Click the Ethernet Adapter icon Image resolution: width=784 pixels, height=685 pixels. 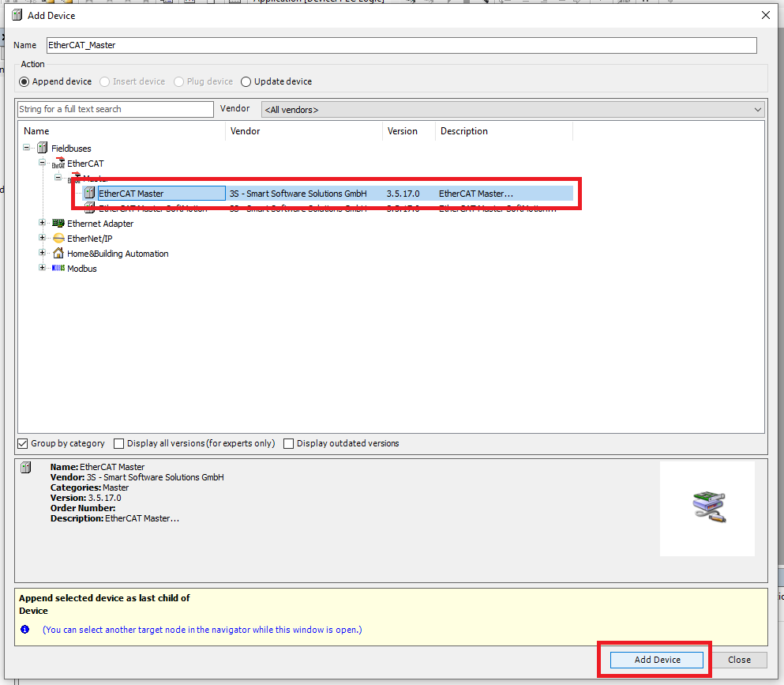[x=58, y=224]
